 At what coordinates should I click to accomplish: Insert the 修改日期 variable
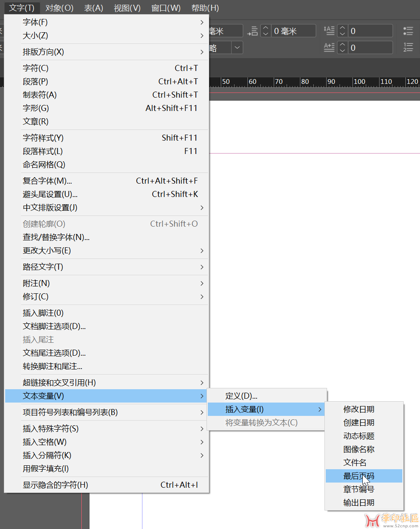pyautogui.click(x=364, y=409)
